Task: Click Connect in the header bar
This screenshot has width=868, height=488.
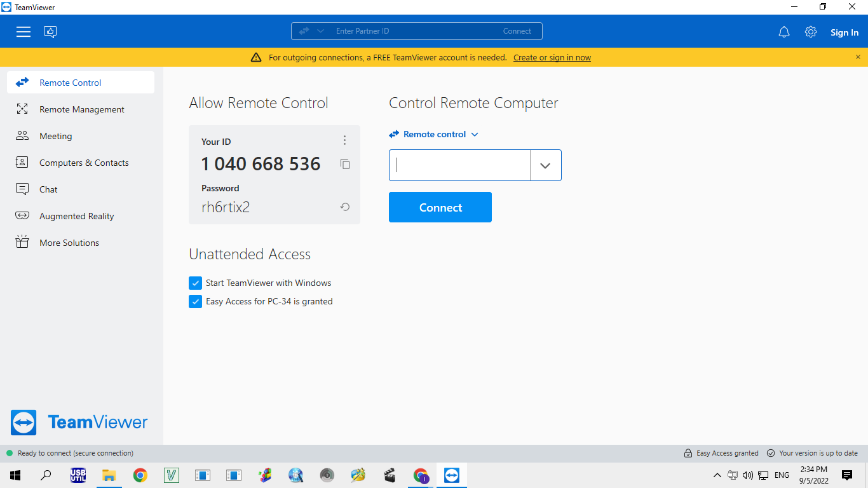Action: pos(517,31)
